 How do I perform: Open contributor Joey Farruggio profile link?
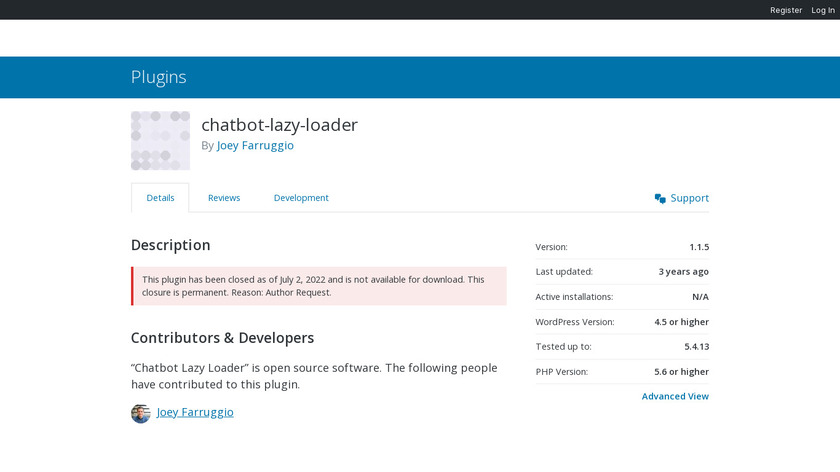pyautogui.click(x=195, y=412)
